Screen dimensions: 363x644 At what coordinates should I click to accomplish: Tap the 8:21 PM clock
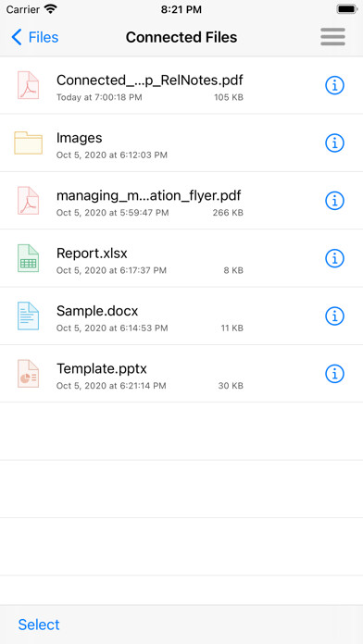181,9
